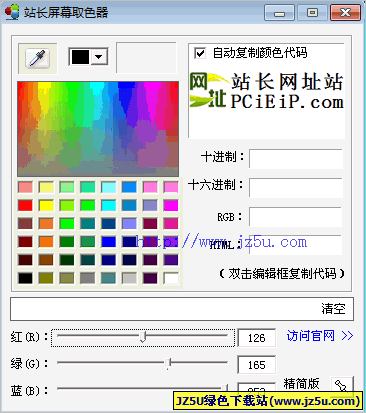
Task: Click in the 十进制 input field
Action: [x=296, y=159]
